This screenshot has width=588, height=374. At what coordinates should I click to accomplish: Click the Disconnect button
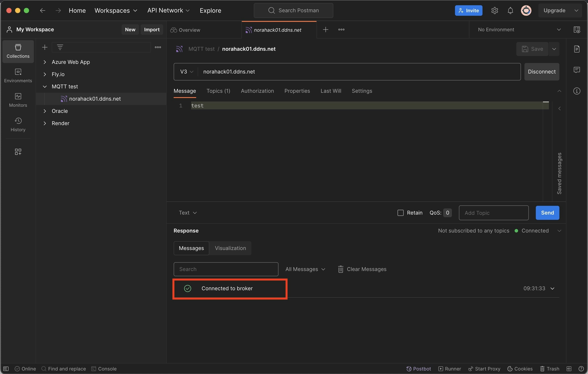click(542, 72)
